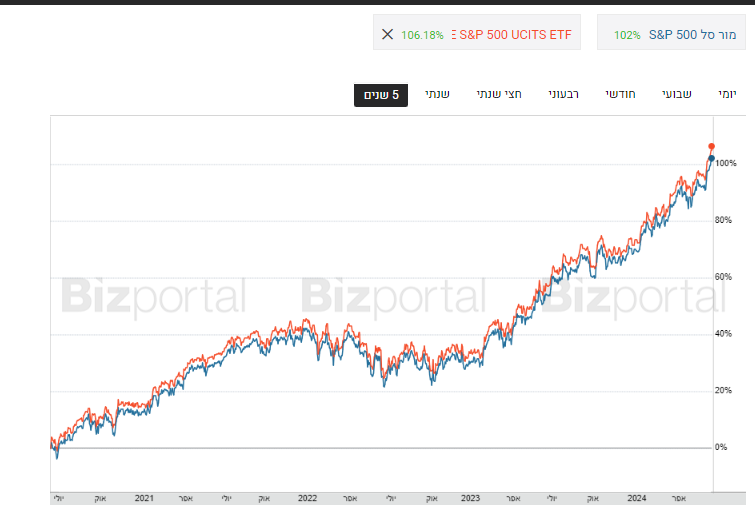Switch to the שבועי time range

677,94
